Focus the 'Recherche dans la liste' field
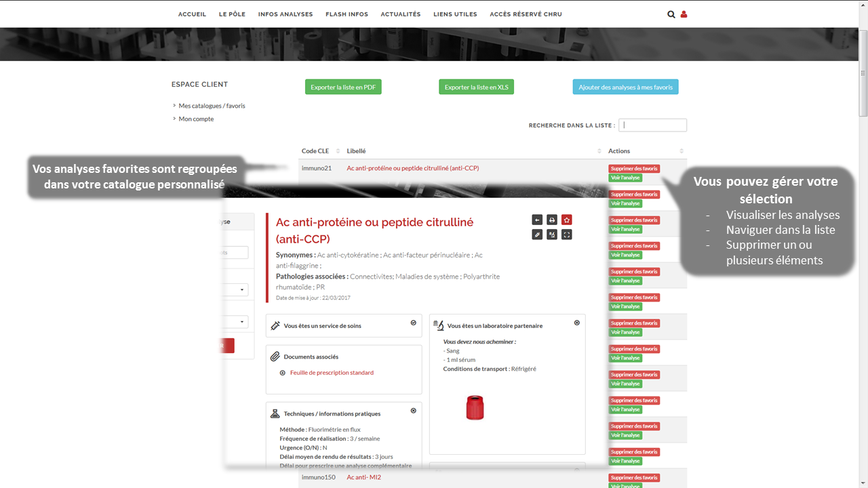868x488 pixels. (x=652, y=125)
